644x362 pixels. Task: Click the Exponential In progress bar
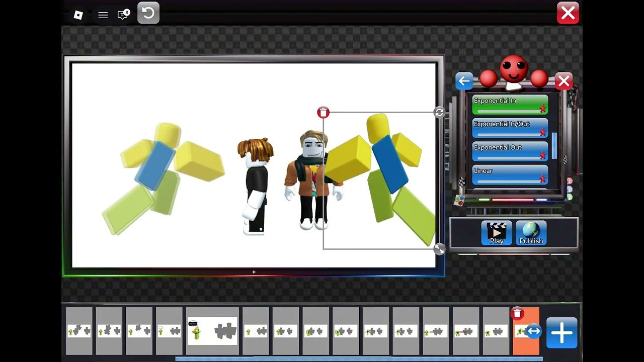tap(508, 111)
